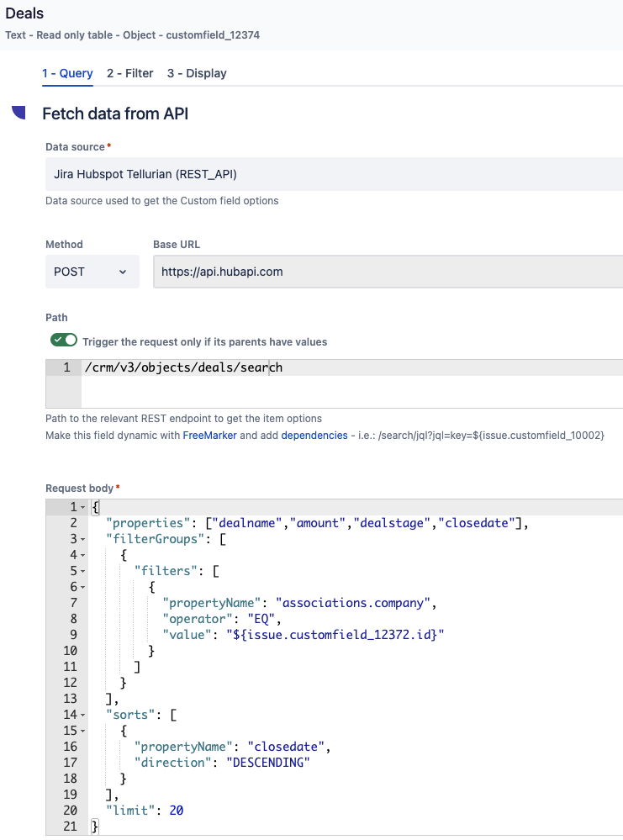Viewport: 623px width, 840px height.
Task: Collapse the fold arrow on line 4
Action: tap(83, 556)
